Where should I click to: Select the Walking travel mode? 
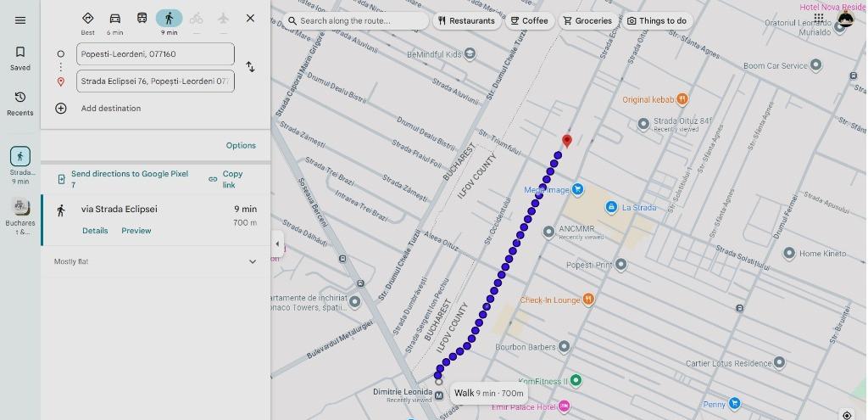click(x=169, y=19)
